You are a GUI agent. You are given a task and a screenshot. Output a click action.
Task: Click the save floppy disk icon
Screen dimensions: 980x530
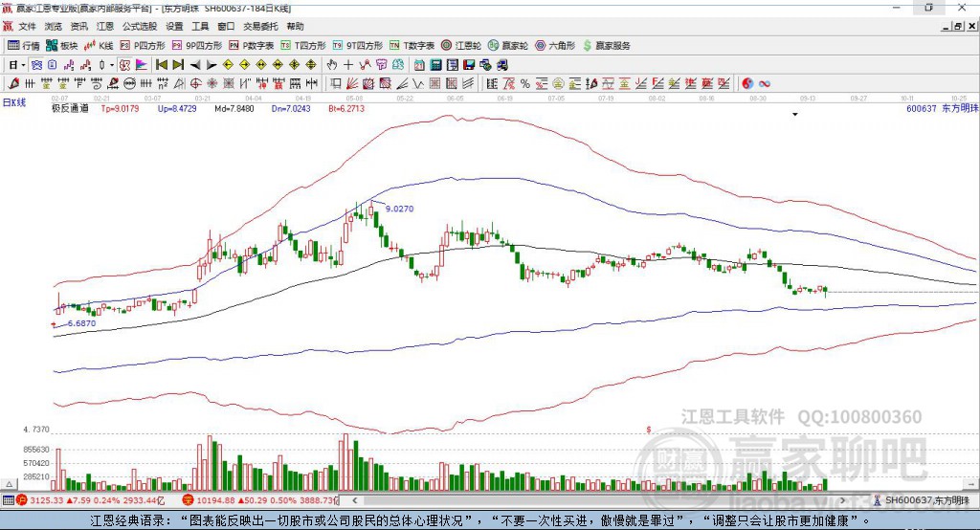(x=469, y=65)
